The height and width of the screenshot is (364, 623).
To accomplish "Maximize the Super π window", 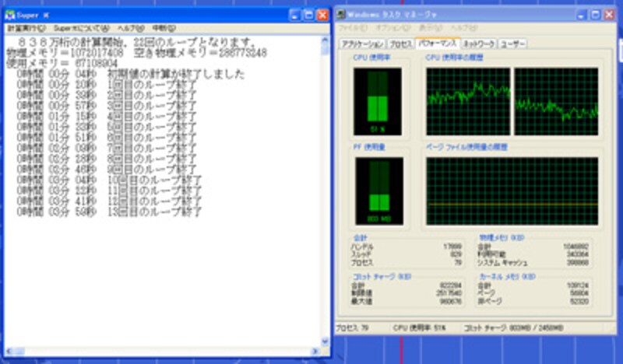I will (x=308, y=15).
